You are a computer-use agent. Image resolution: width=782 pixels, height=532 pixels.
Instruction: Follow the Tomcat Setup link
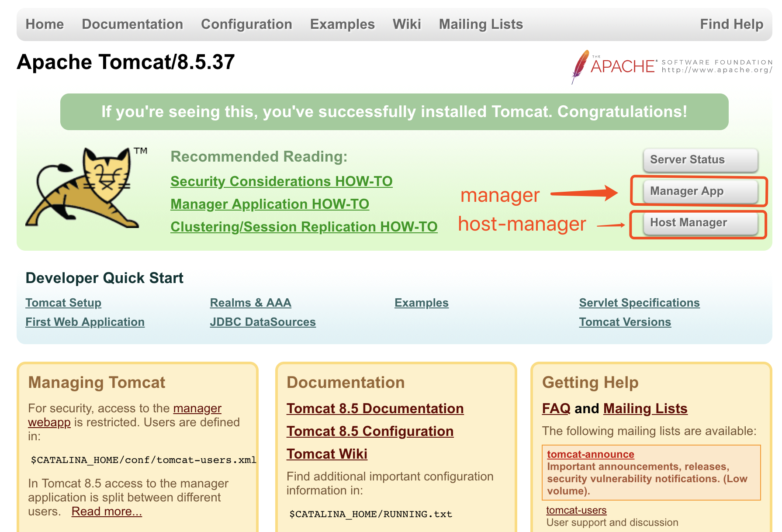[63, 303]
